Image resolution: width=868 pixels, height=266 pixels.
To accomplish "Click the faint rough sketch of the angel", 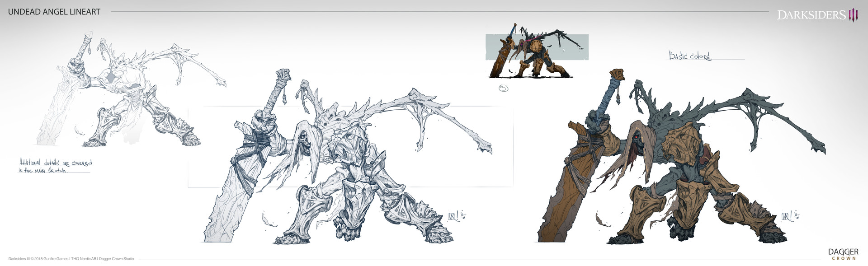I will pyautogui.click(x=131, y=89).
